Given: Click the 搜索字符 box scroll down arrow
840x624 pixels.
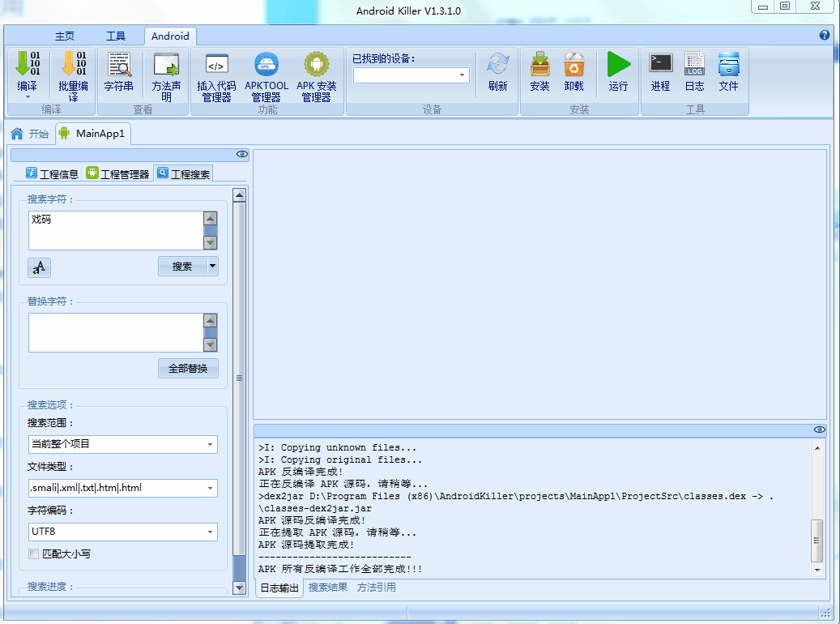Looking at the screenshot, I should tap(211, 243).
